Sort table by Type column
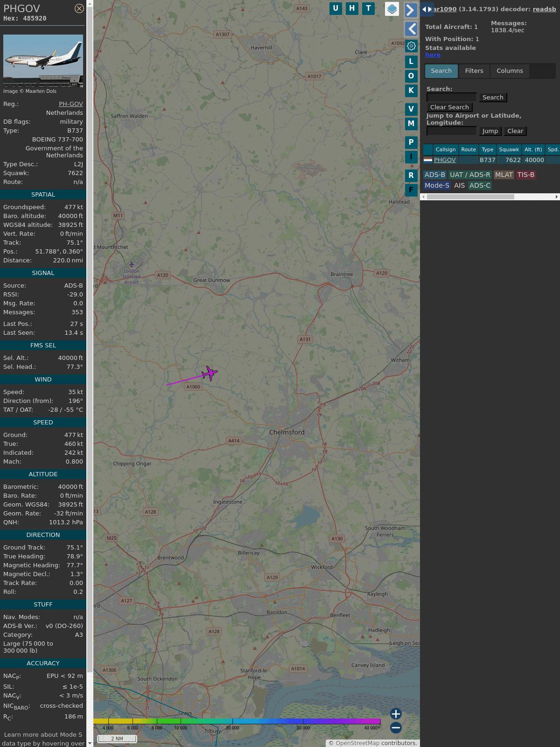Image resolution: width=560 pixels, height=747 pixels. [487, 150]
